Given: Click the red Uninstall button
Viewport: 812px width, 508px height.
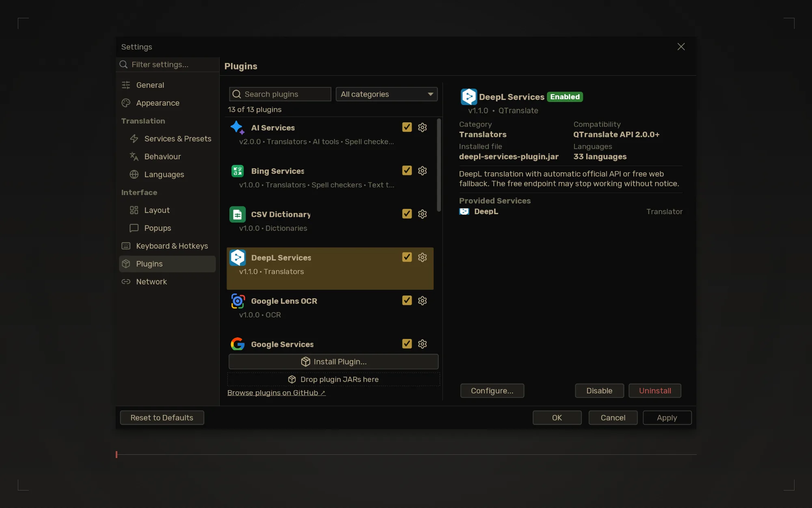Looking at the screenshot, I should tap(655, 391).
